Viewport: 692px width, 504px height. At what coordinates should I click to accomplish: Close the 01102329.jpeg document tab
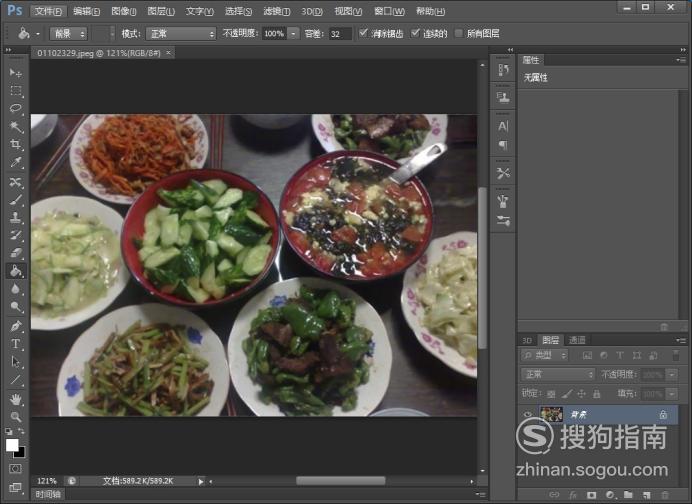[168, 53]
